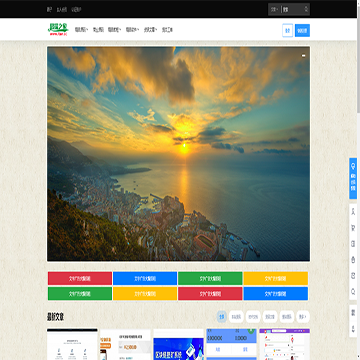Expand the fifth navigation menu with arrow
This screenshot has width=360, height=360.
[151, 30]
